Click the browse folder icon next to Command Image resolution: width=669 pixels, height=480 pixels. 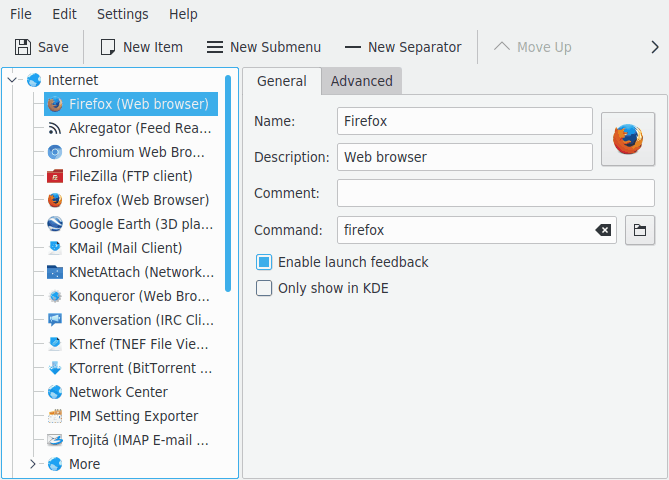click(x=640, y=230)
